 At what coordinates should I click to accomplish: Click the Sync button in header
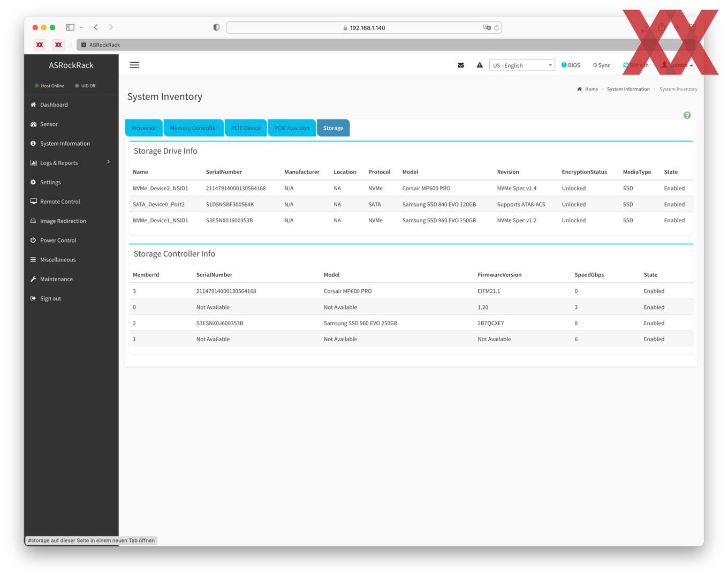pyautogui.click(x=602, y=65)
